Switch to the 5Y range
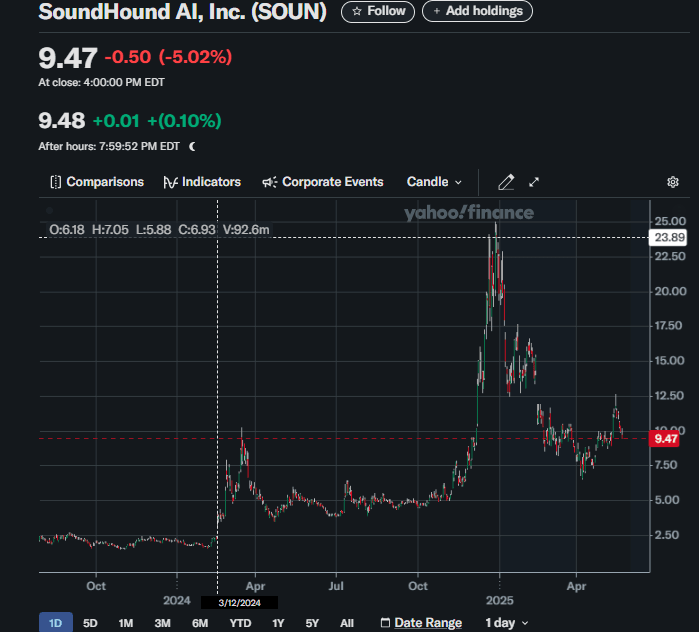The image size is (699, 632). [312, 623]
